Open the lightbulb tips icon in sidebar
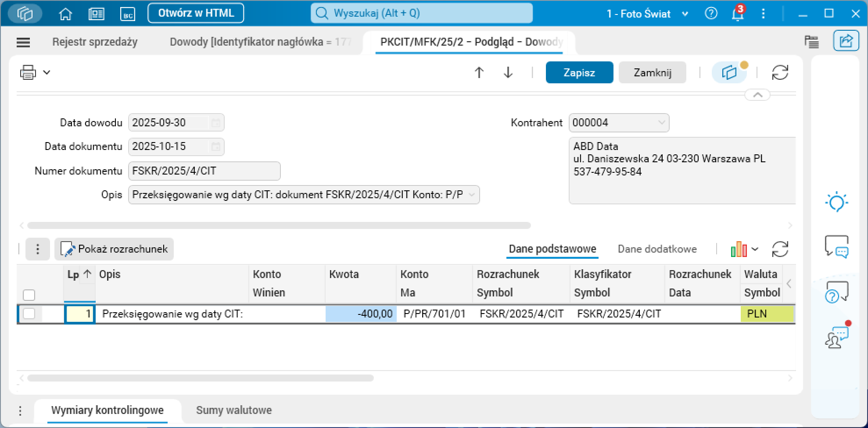Image resolution: width=868 pixels, height=428 pixels. (x=836, y=202)
